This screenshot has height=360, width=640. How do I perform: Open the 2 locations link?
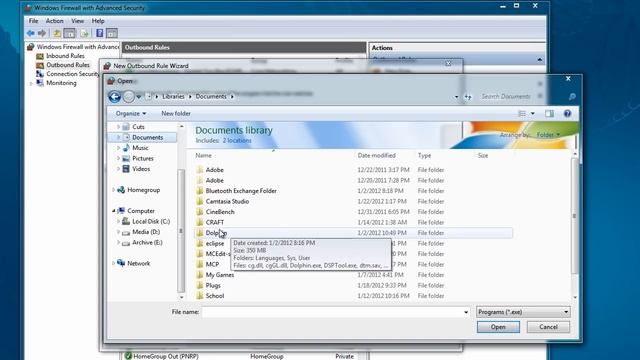point(237,140)
